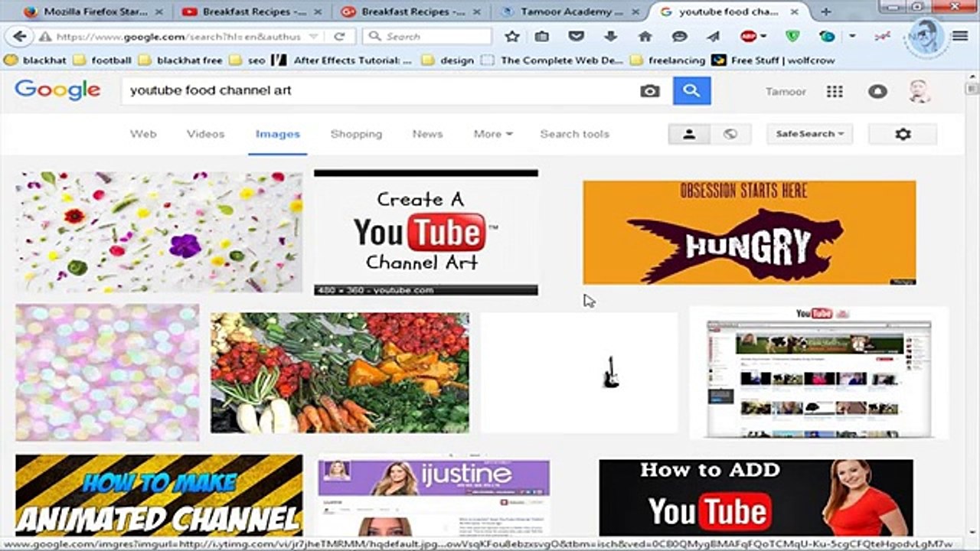Viewport: 980px width, 551px height.
Task: Reload the page with the refresh icon
Action: 339,37
